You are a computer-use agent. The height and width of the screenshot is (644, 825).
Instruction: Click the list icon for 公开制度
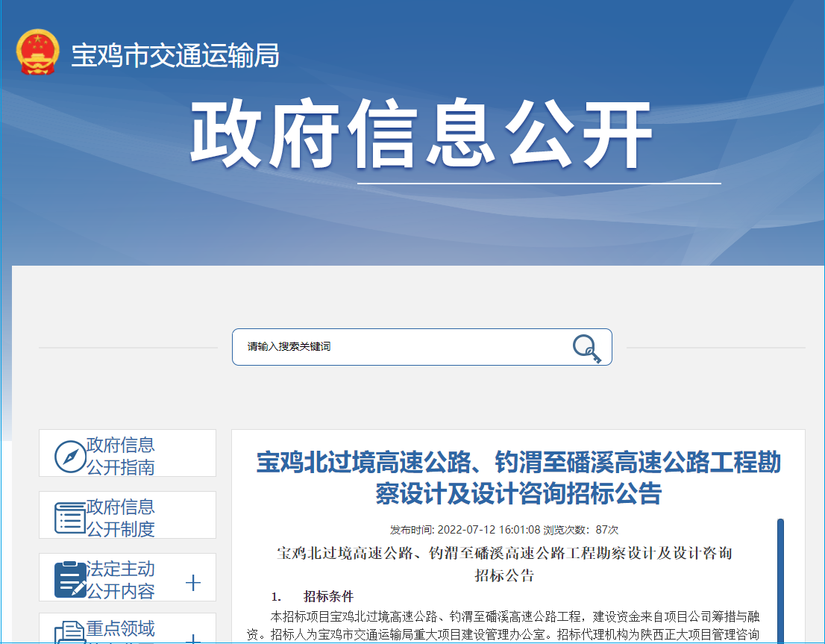click(70, 518)
